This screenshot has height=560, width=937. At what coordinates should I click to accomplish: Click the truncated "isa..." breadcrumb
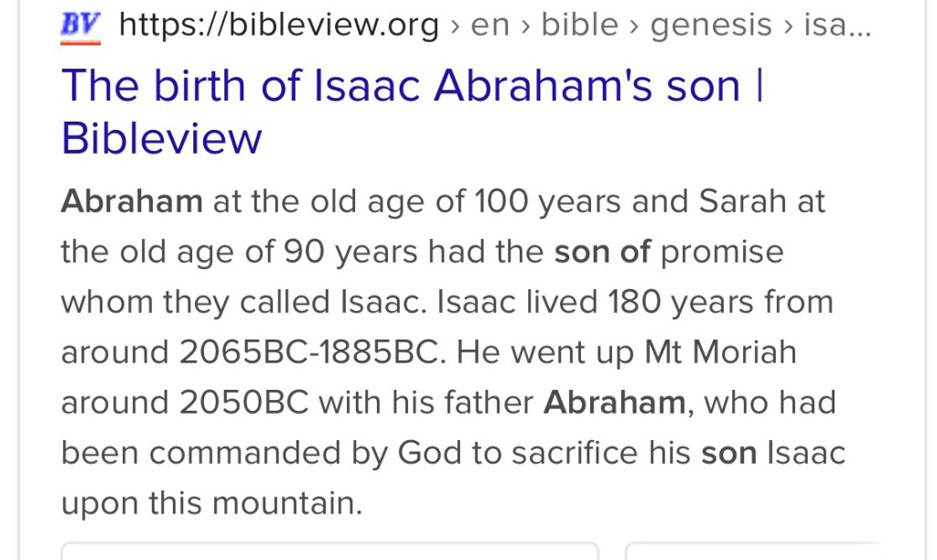[836, 27]
